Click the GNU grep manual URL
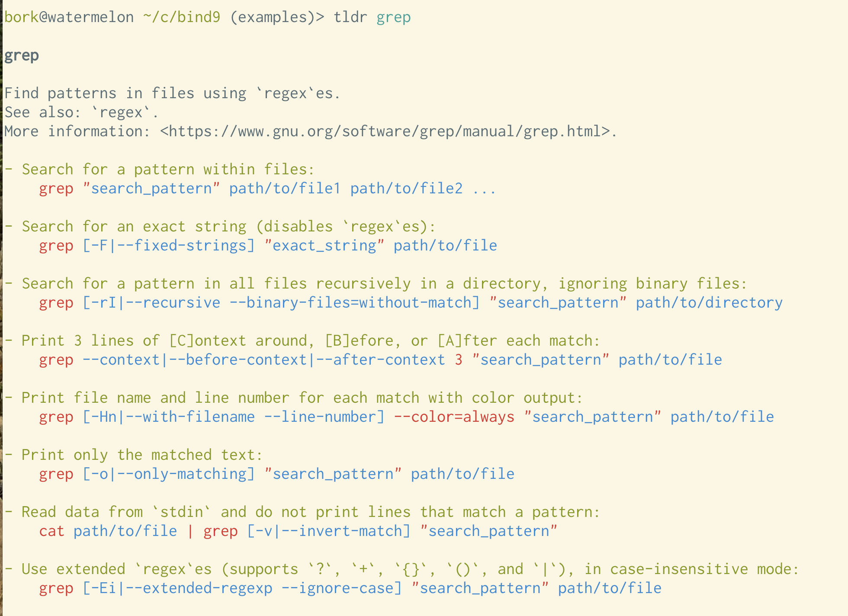The image size is (848, 616). (x=385, y=131)
